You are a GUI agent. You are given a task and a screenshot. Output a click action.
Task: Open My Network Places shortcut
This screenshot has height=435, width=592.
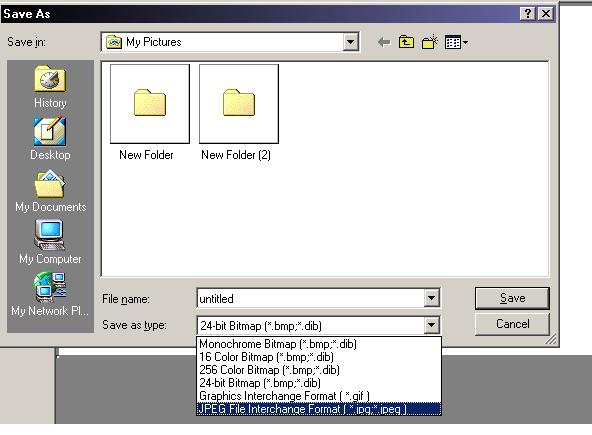[x=49, y=294]
